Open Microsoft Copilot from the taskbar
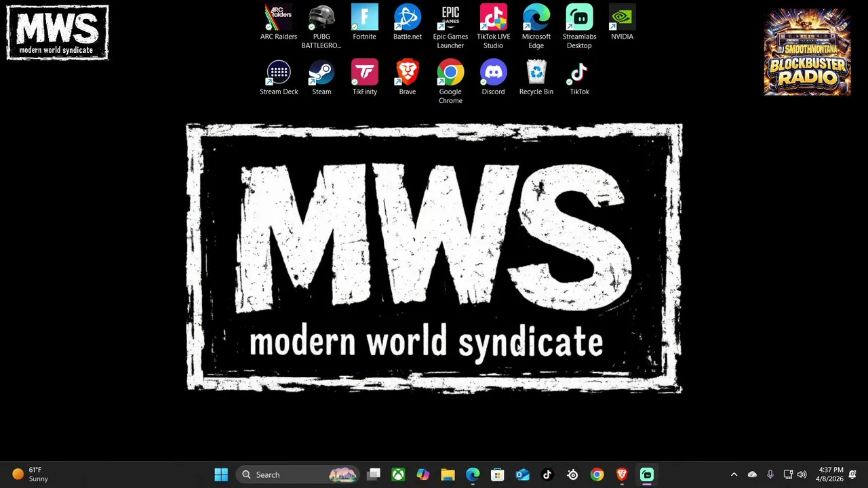 [423, 475]
